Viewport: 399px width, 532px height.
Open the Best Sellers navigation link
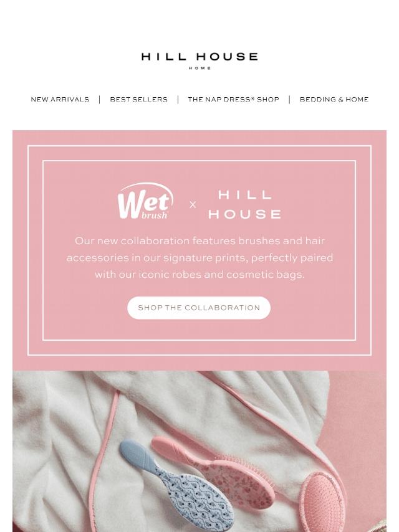[138, 100]
